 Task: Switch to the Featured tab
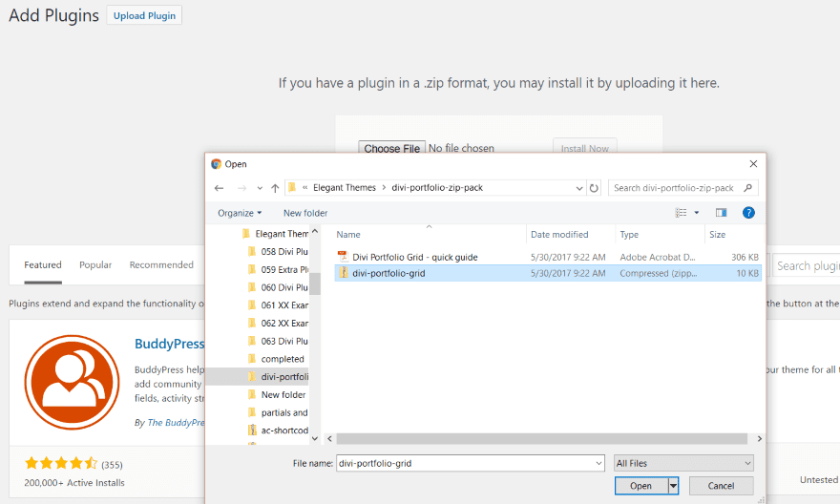43,265
